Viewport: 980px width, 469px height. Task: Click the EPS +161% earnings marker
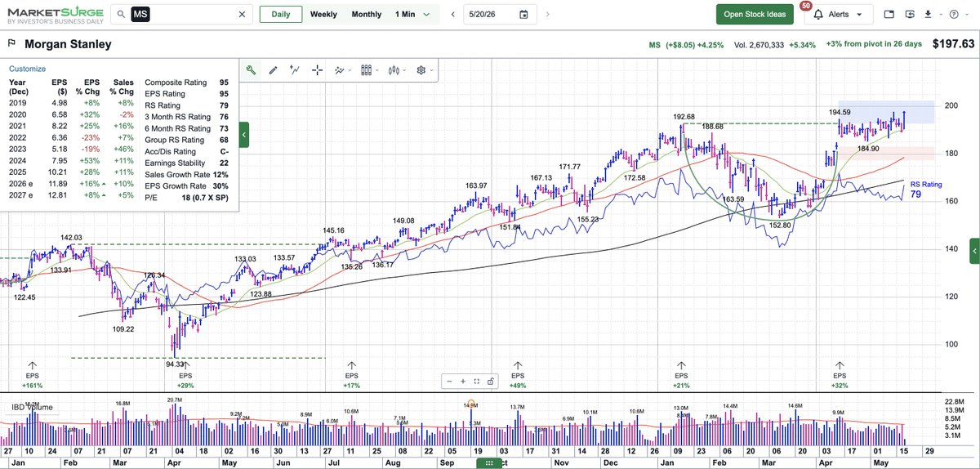(x=33, y=374)
